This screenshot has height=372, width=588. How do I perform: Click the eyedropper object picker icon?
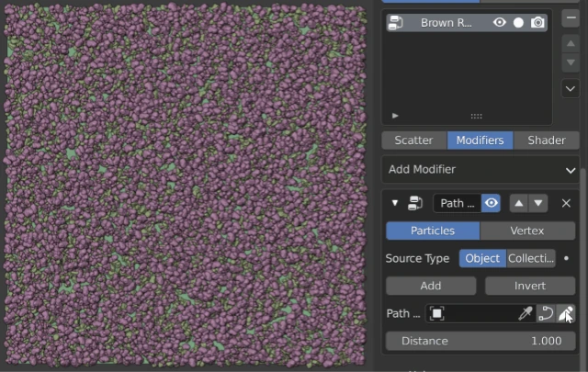tap(526, 313)
